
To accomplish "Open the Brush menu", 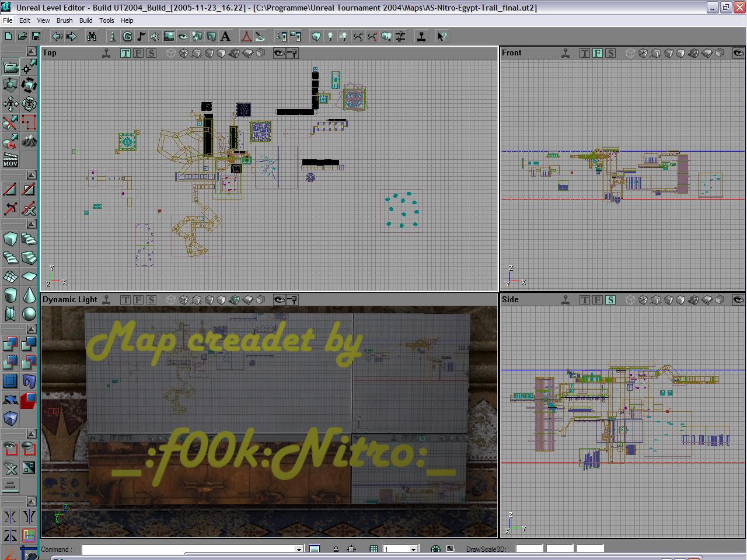I will pyautogui.click(x=65, y=20).
